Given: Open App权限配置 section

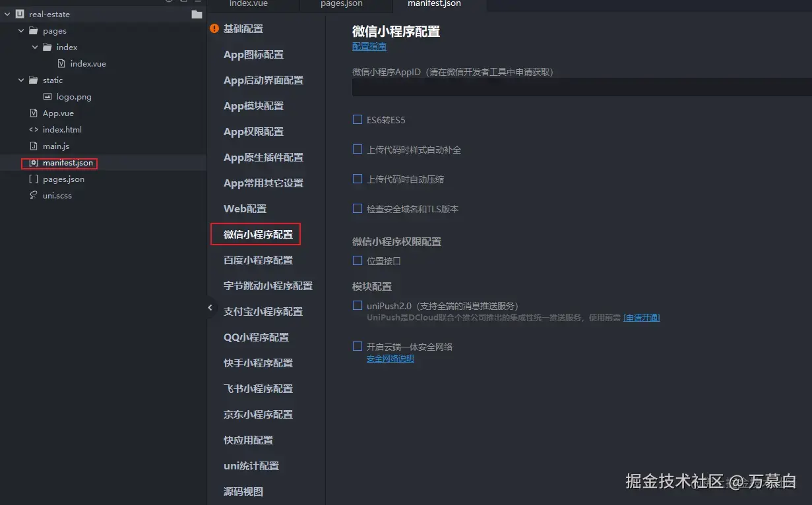Looking at the screenshot, I should tap(253, 132).
